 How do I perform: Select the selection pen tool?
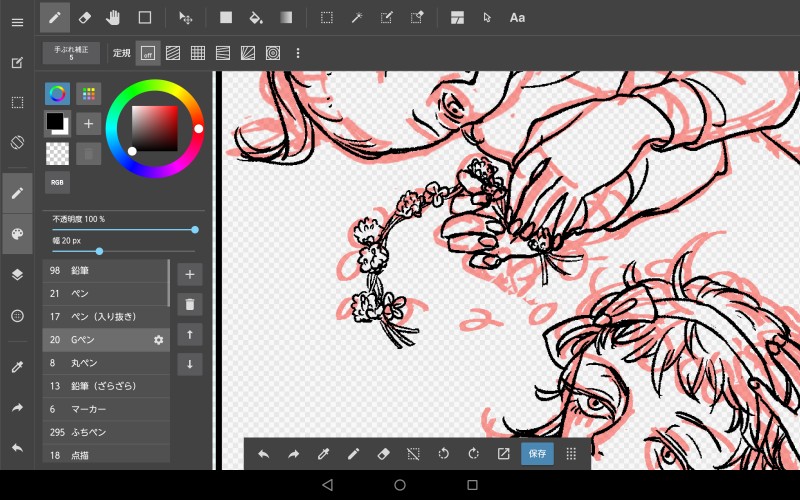click(387, 18)
